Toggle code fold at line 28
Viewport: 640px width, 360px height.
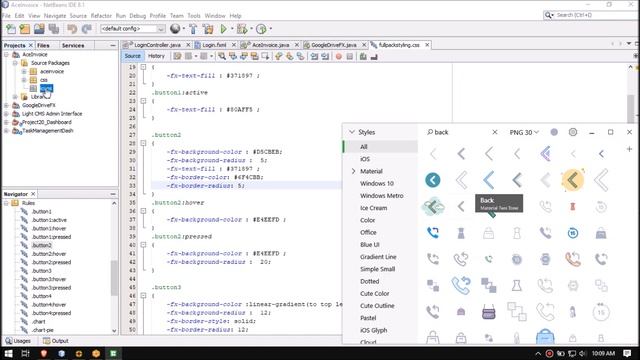point(143,143)
